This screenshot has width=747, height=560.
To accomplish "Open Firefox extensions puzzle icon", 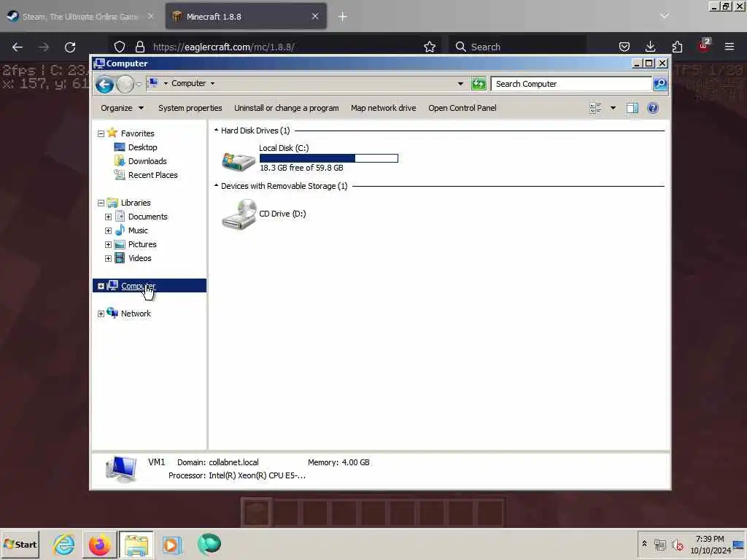I will click(x=677, y=47).
